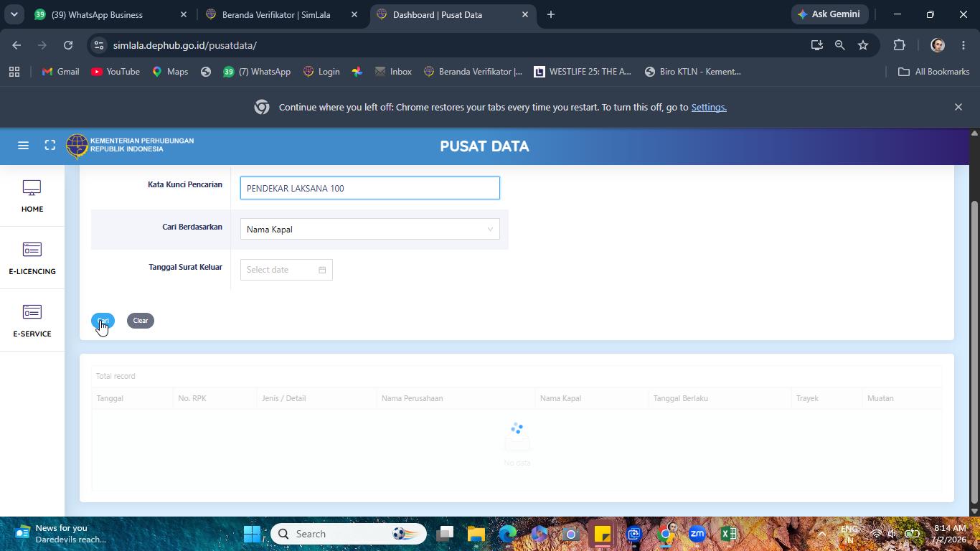This screenshot has height=551, width=980.
Task: Toggle fullscreen icon in the blue header
Action: 50,146
